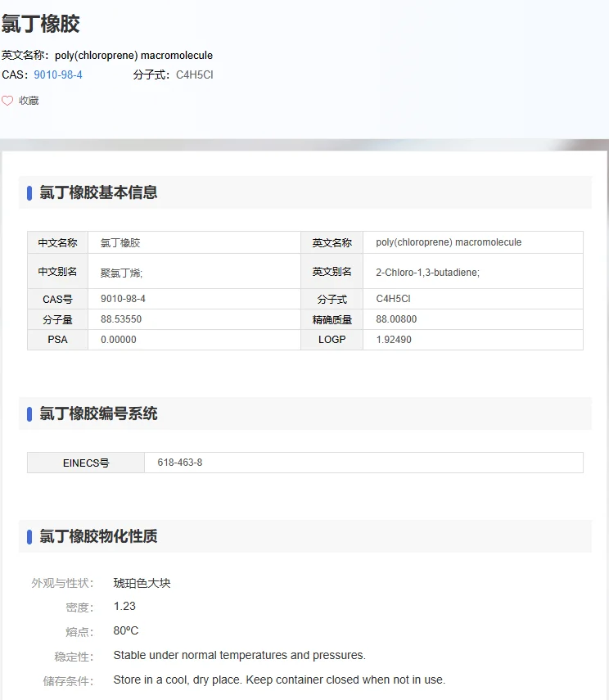
Task: Click the 中文名称 table label
Action: [x=57, y=243]
